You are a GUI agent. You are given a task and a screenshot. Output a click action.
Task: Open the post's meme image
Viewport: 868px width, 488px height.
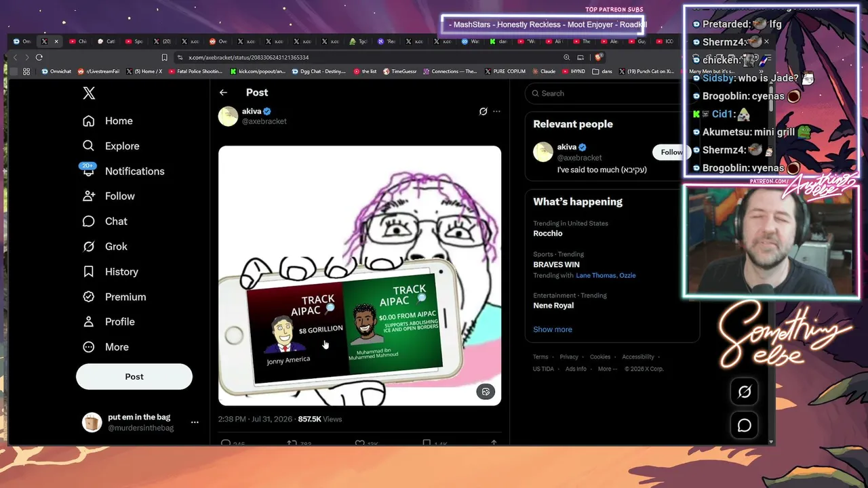pos(359,275)
